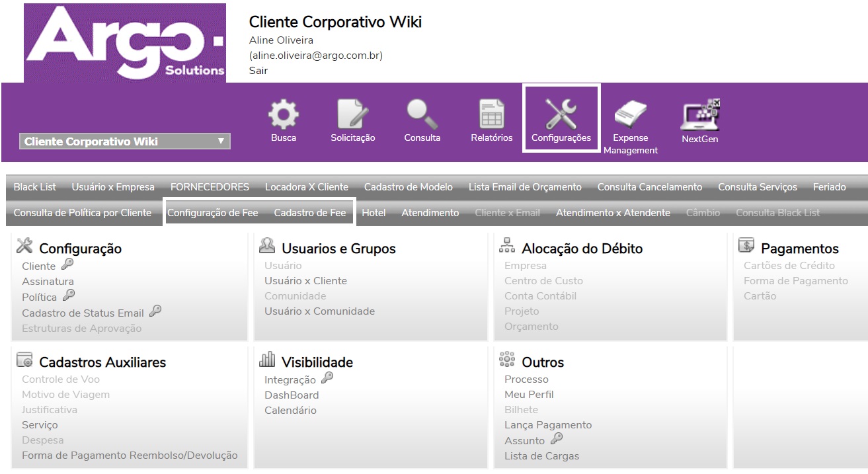Expand the Cliente Corporativo Wiki dropdown
This screenshot has width=868, height=474.
pos(125,141)
